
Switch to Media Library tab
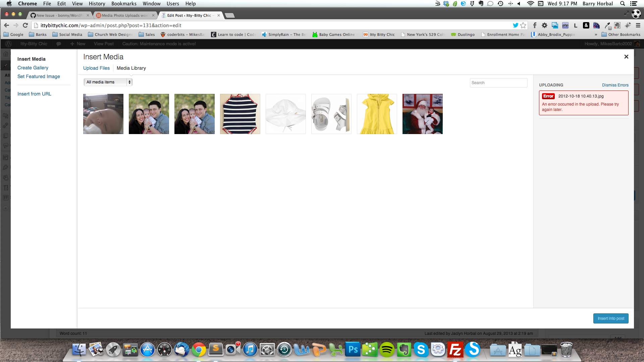[131, 68]
